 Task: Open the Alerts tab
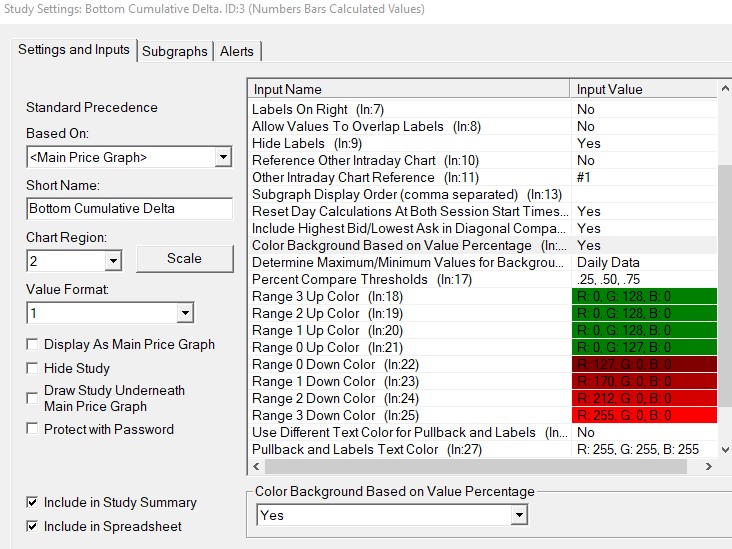(237, 51)
